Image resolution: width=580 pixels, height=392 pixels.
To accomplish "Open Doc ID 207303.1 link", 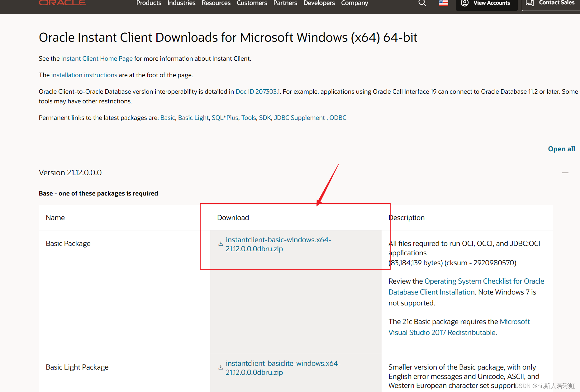I will coord(258,92).
